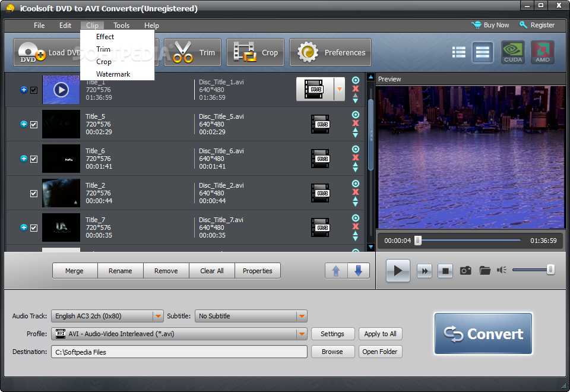Click the Title_1 video thumbnail
Screen dimensions: 570x392
coord(61,90)
